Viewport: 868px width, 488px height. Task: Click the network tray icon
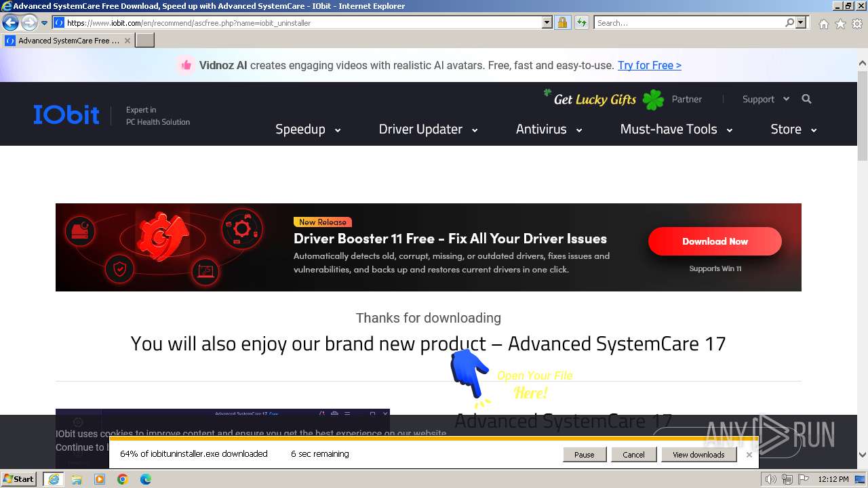pos(787,479)
